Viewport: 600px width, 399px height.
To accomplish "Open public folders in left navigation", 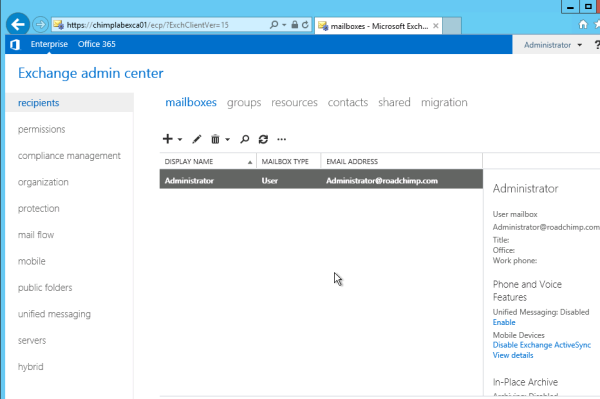I will (45, 288).
